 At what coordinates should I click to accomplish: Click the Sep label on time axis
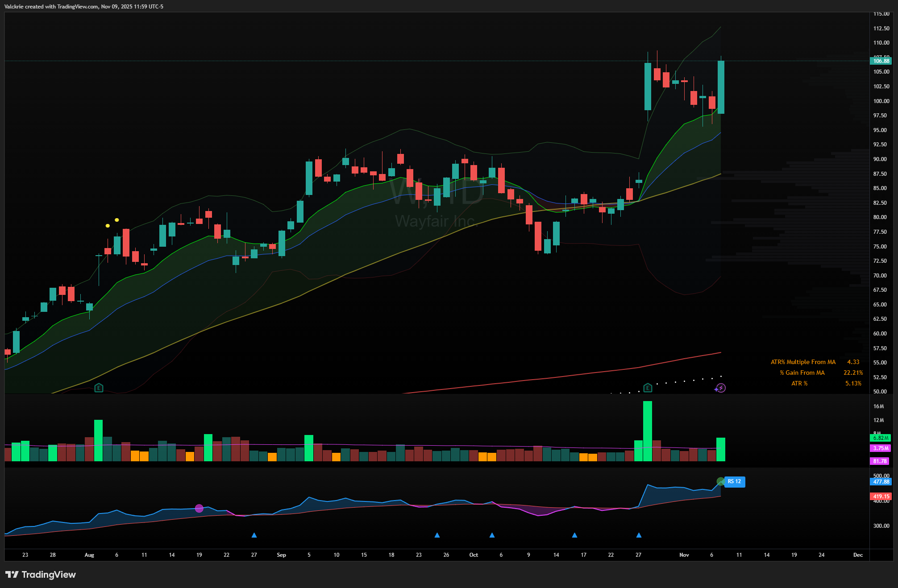pos(281,555)
